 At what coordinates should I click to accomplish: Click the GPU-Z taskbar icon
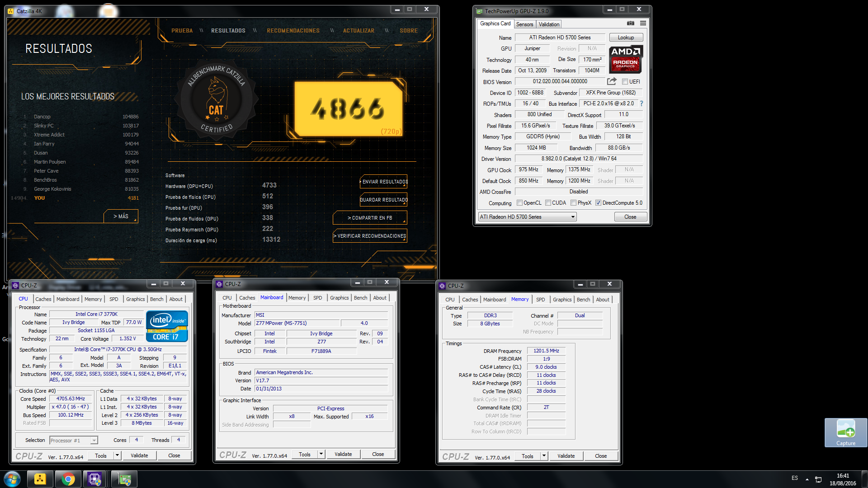(124, 479)
